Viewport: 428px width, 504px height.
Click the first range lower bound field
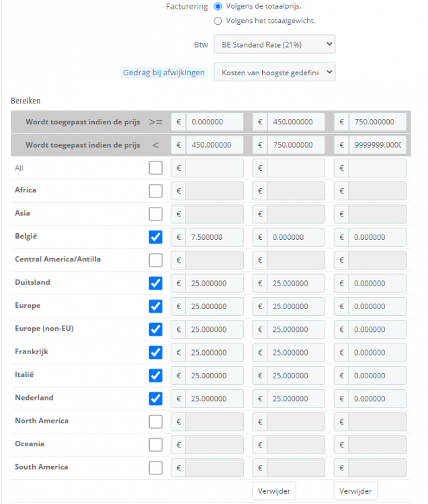click(214, 122)
